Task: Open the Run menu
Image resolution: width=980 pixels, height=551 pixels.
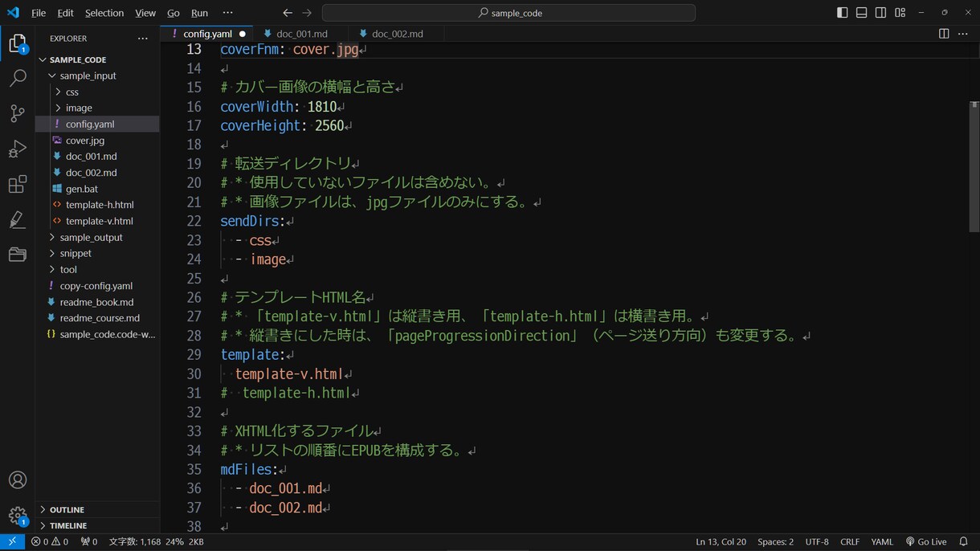Action: (199, 13)
